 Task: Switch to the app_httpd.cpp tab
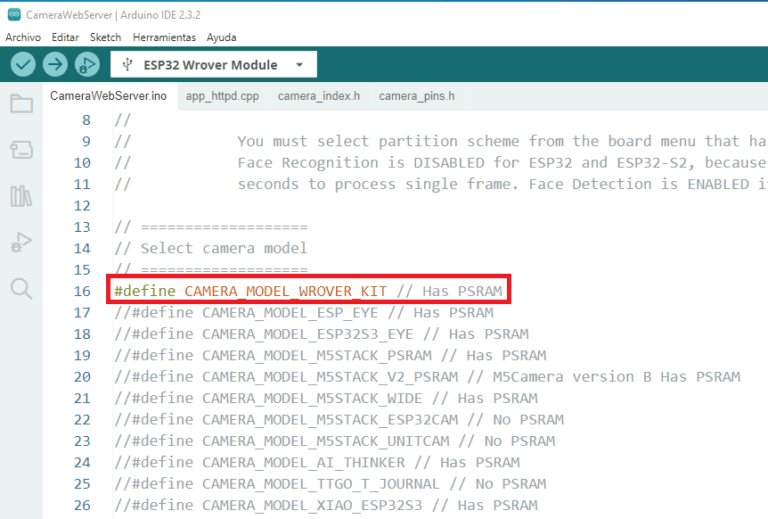pos(222,96)
